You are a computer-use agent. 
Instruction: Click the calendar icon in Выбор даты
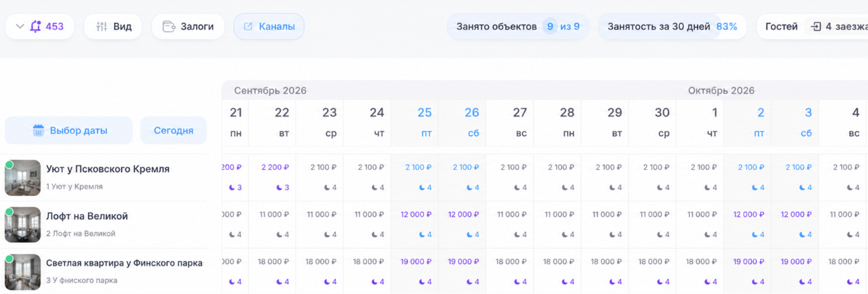(38, 130)
